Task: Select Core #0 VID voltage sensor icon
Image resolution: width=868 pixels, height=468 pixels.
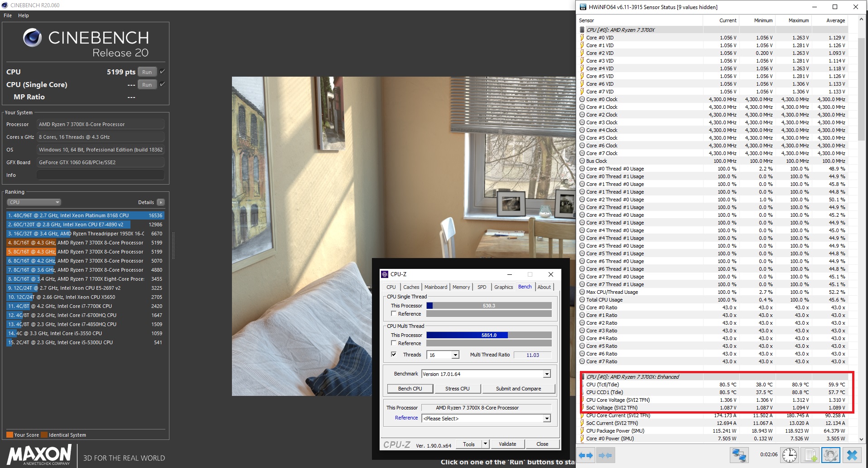Action: [x=582, y=38]
